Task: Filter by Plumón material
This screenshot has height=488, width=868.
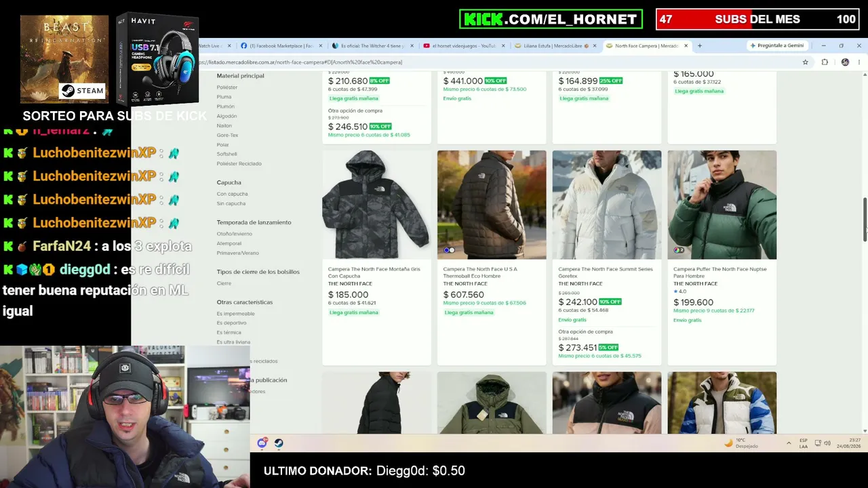Action: coord(226,106)
